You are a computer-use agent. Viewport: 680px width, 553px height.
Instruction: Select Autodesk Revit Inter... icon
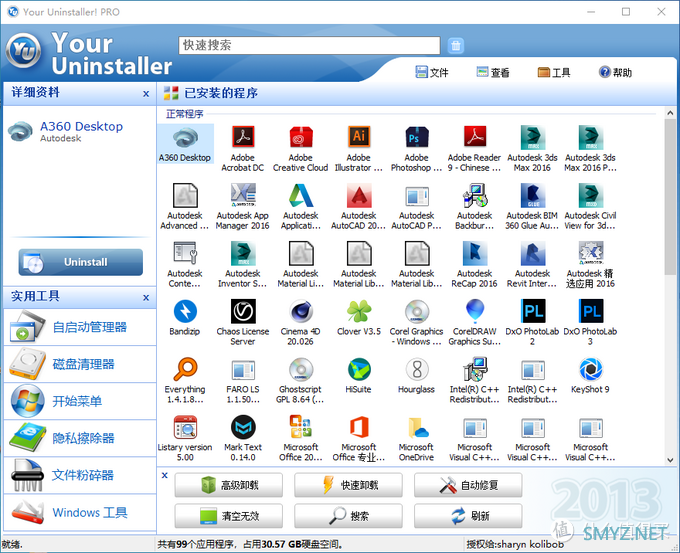[533, 254]
